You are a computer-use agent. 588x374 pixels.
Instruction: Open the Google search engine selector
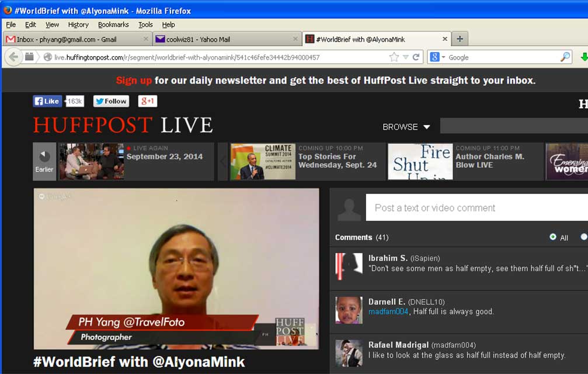(x=437, y=57)
